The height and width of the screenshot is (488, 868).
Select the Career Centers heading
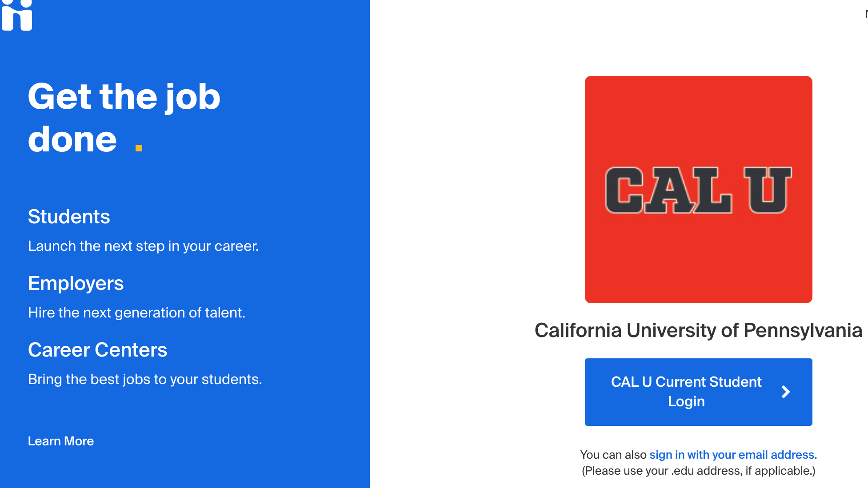click(97, 350)
